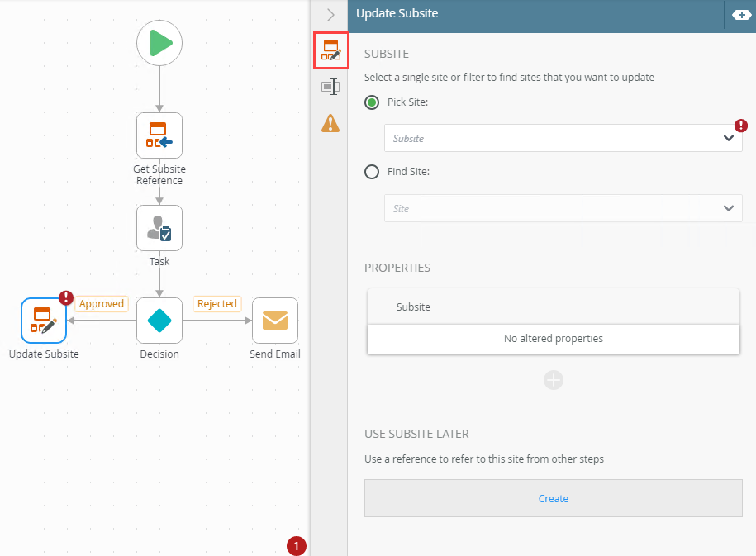The height and width of the screenshot is (556, 756).
Task: Click the Approved outcome label
Action: [x=102, y=304]
